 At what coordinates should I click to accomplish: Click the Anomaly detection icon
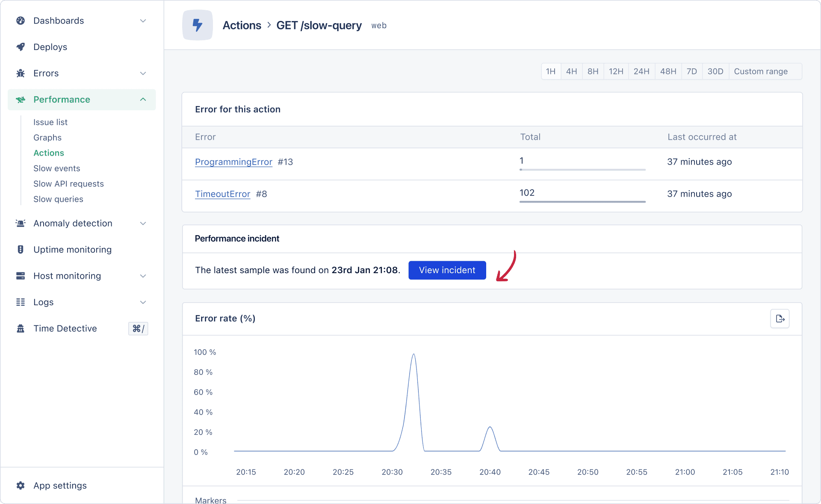point(20,223)
